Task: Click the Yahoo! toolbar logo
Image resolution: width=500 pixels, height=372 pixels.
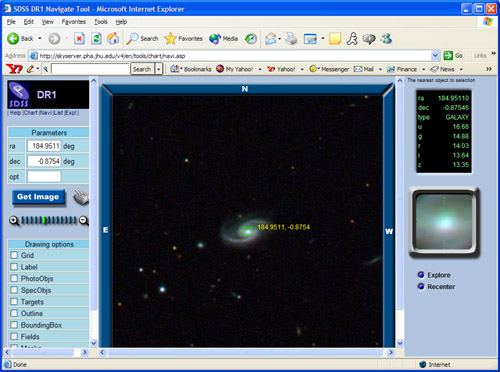Action: [14, 69]
